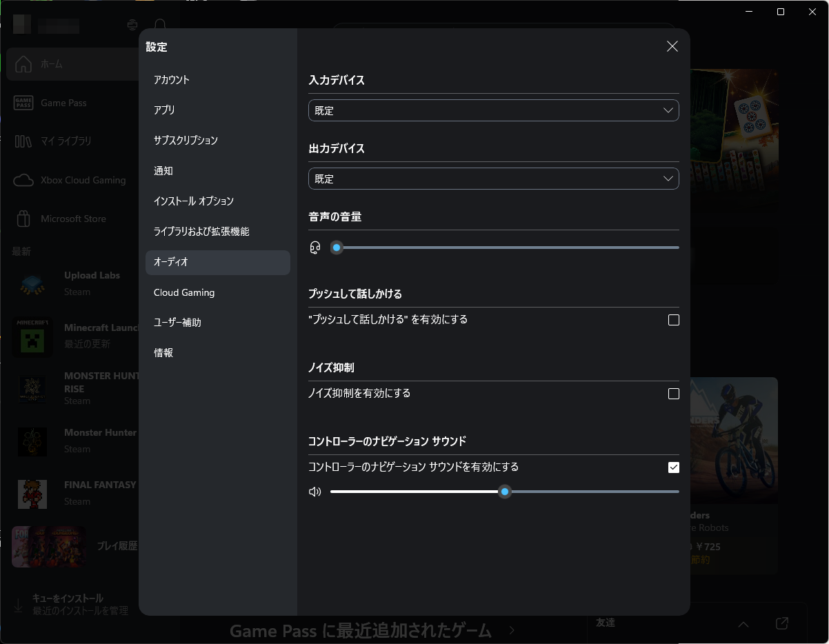
Task: Open プレイ履歴 play history
Action: [x=75, y=546]
